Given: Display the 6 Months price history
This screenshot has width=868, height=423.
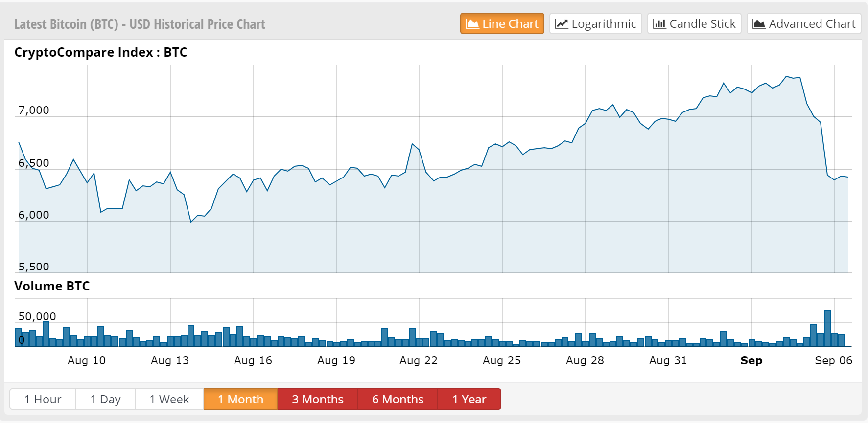Looking at the screenshot, I should pos(398,399).
